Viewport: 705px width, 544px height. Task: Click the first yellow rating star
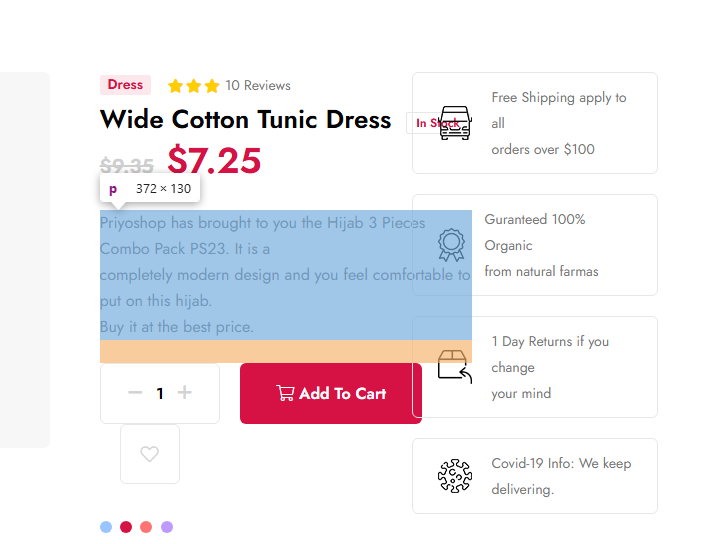pyautogui.click(x=175, y=86)
